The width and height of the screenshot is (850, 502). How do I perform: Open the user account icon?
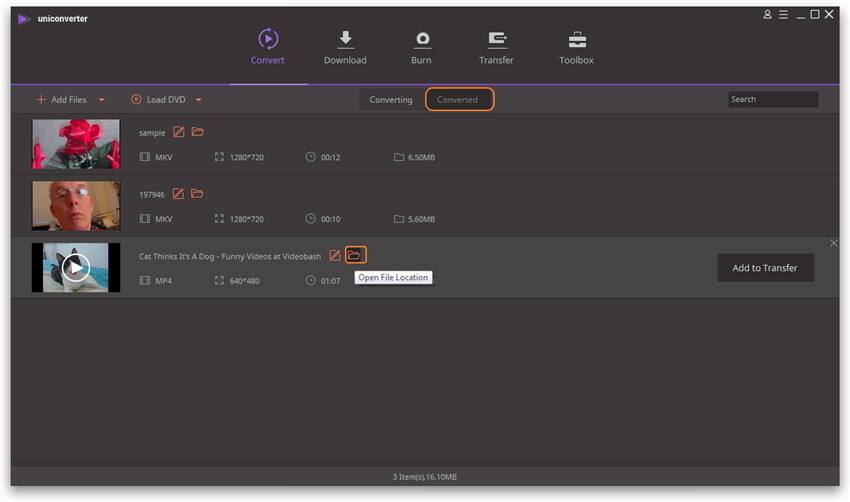pyautogui.click(x=768, y=15)
